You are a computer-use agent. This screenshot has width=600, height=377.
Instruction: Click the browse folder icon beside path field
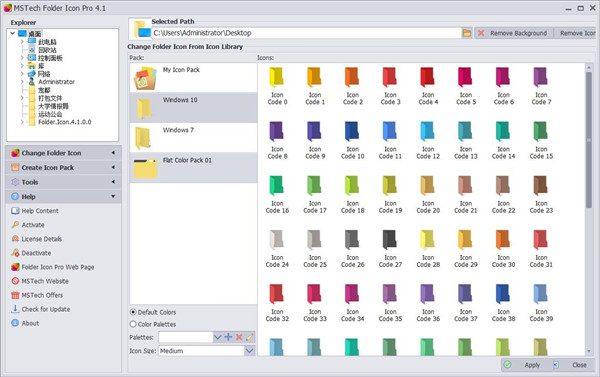point(467,33)
